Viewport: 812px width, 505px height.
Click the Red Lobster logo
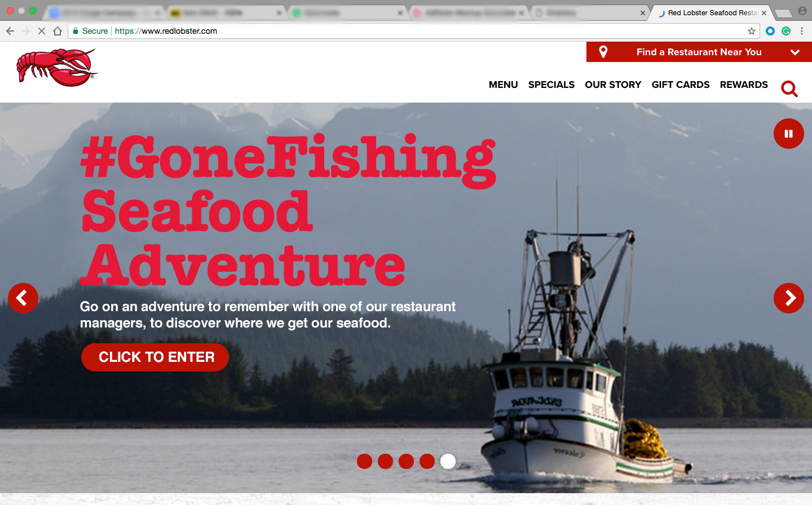coord(57,68)
